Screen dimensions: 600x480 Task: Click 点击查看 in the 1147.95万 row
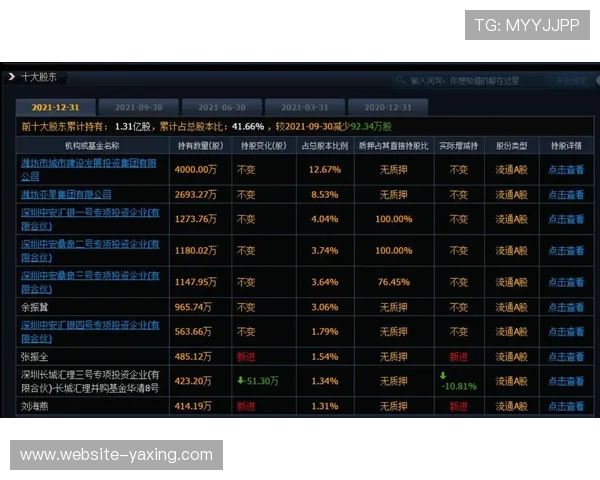pos(566,282)
